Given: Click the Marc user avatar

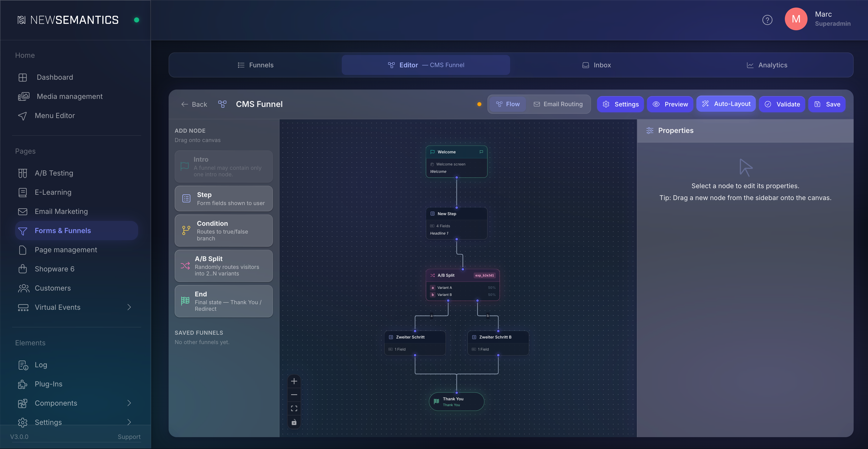Looking at the screenshot, I should pyautogui.click(x=796, y=19).
